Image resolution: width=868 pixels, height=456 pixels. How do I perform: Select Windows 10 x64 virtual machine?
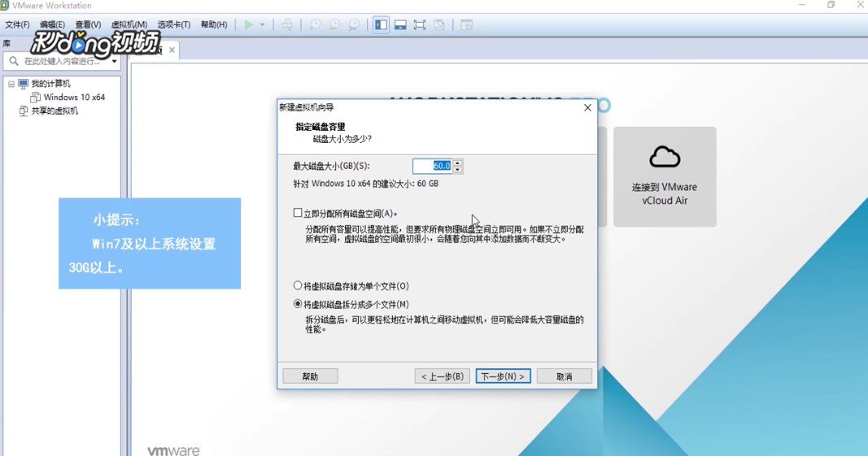pos(74,98)
